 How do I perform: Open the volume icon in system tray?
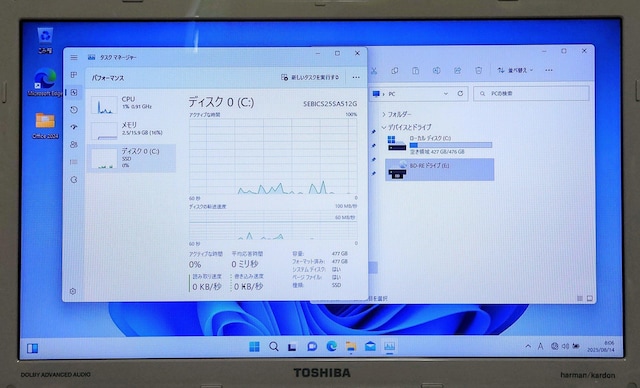(x=565, y=346)
